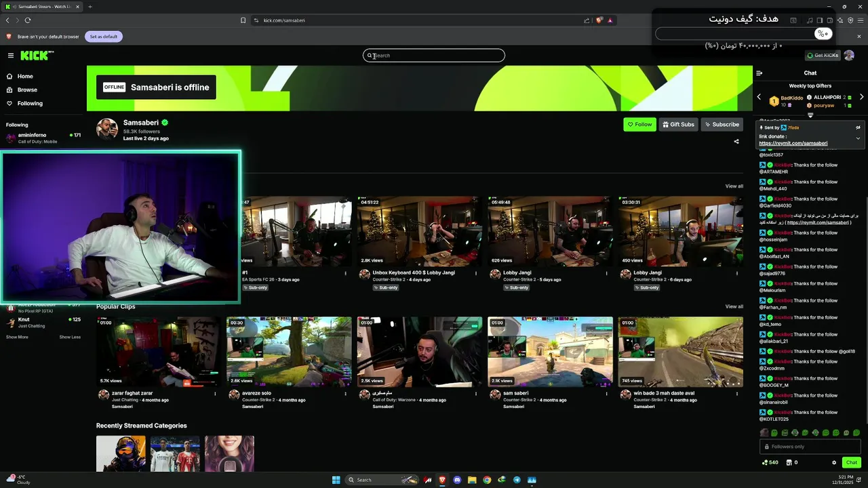
Task: Open Gift Subs dialog
Action: click(678, 125)
